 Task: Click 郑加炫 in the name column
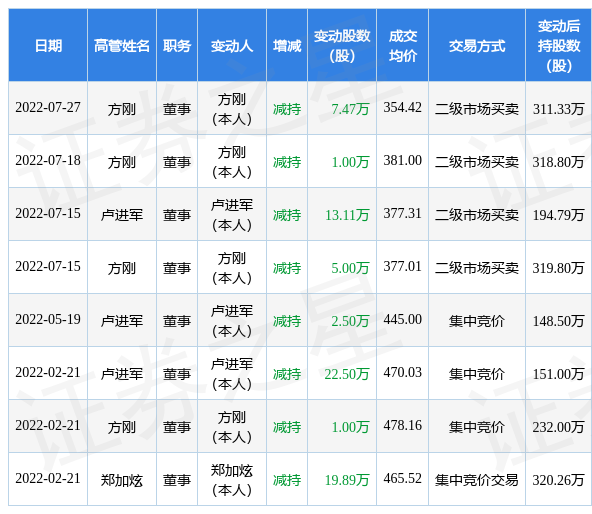coord(122,480)
